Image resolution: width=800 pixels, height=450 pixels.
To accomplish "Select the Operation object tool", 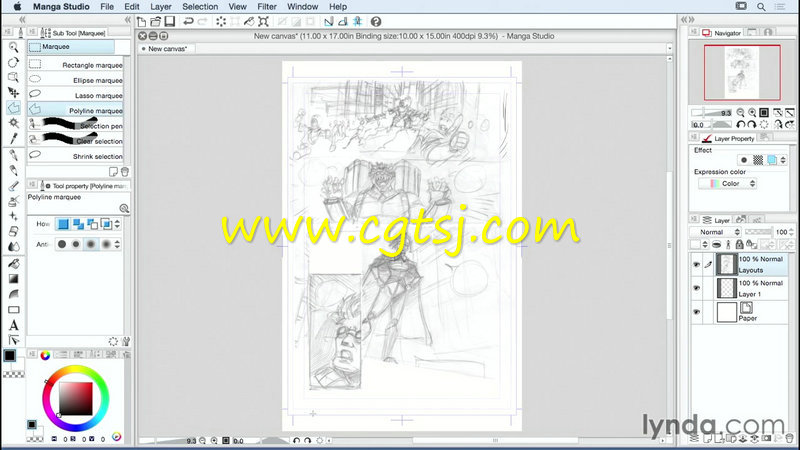I will coord(13,78).
